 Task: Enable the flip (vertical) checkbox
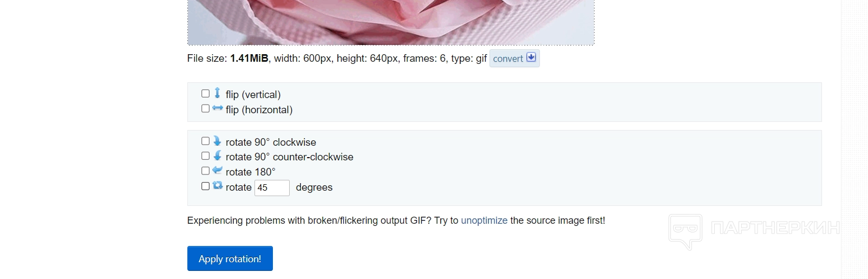pos(205,94)
